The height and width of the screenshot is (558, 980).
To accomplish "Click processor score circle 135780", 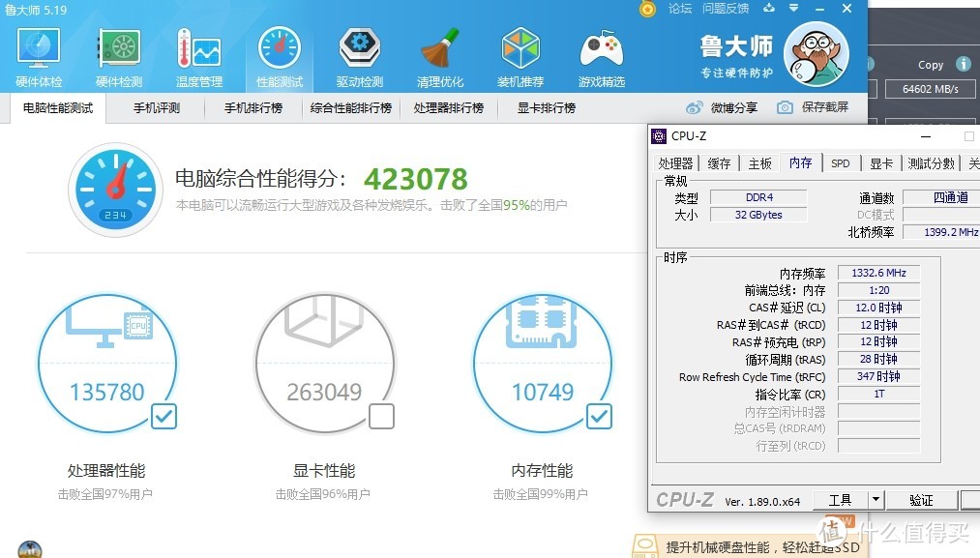I will (107, 364).
